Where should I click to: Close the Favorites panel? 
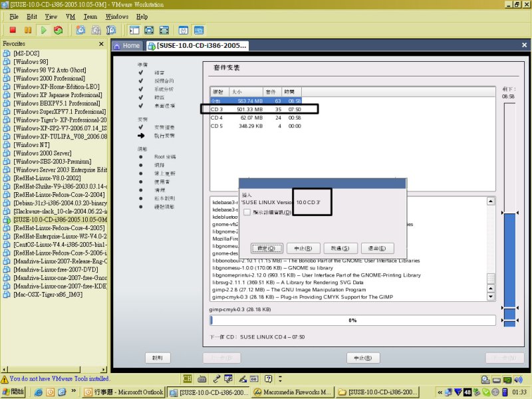click(x=101, y=44)
